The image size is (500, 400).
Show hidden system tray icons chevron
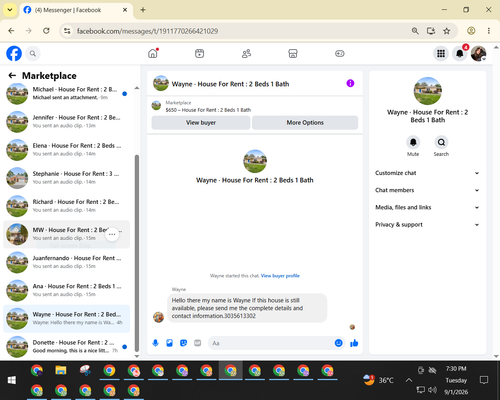pos(409,380)
